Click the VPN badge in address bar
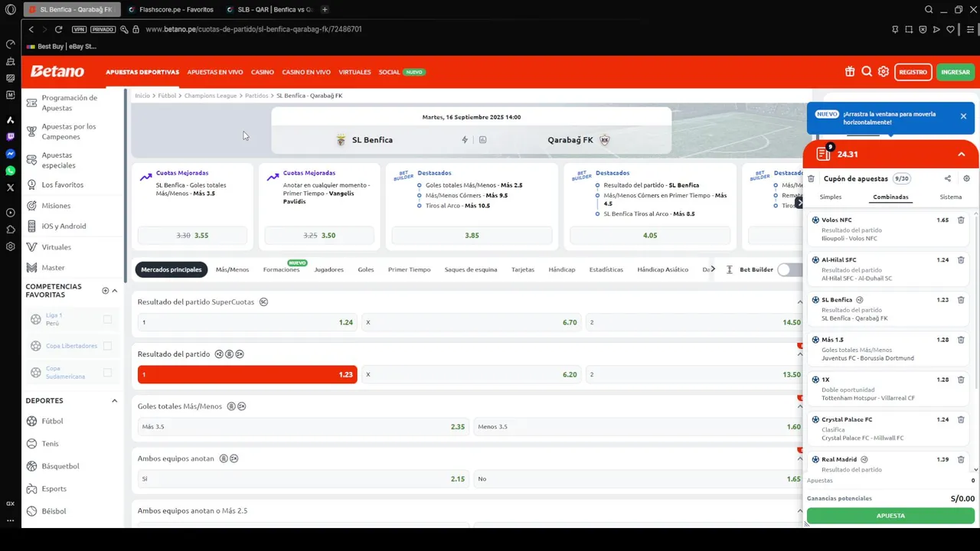980x551 pixels. 79,29
